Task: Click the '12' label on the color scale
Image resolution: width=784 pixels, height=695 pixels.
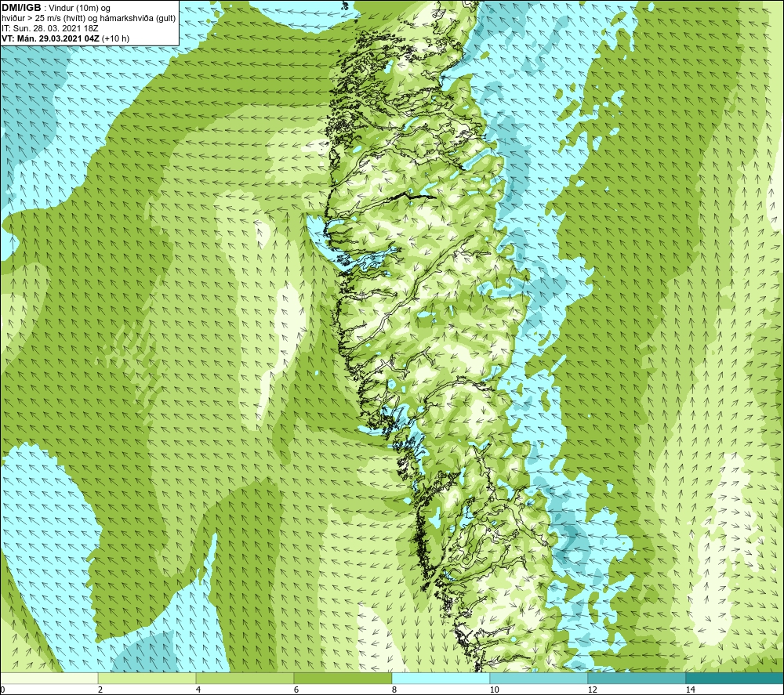Action: [x=592, y=690]
